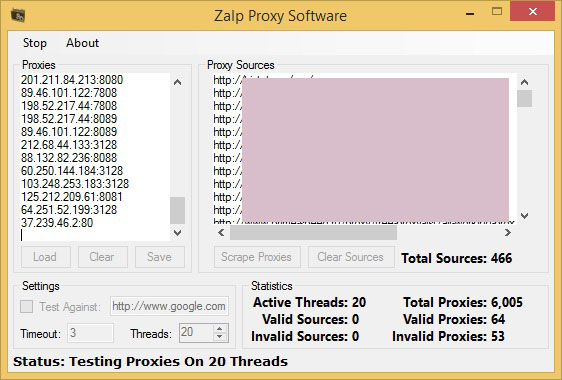Select proxy 103.248.253.183:3128
The height and width of the screenshot is (380, 562).
coord(75,184)
